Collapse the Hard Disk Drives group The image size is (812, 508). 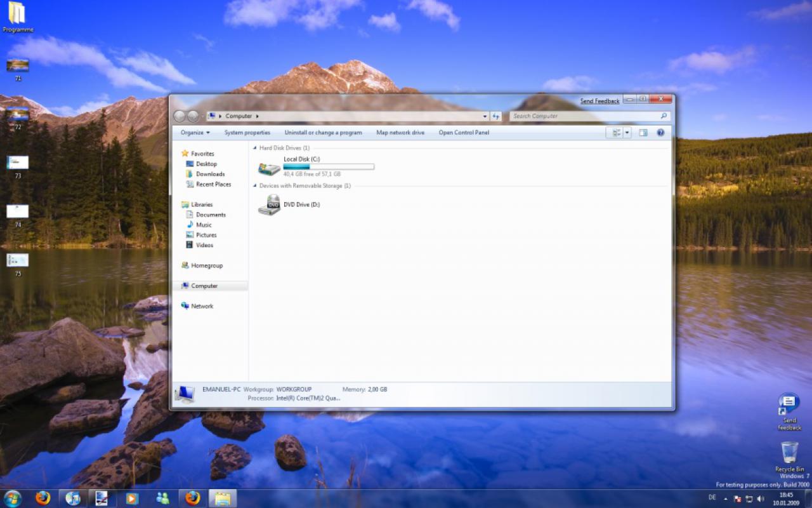point(256,148)
